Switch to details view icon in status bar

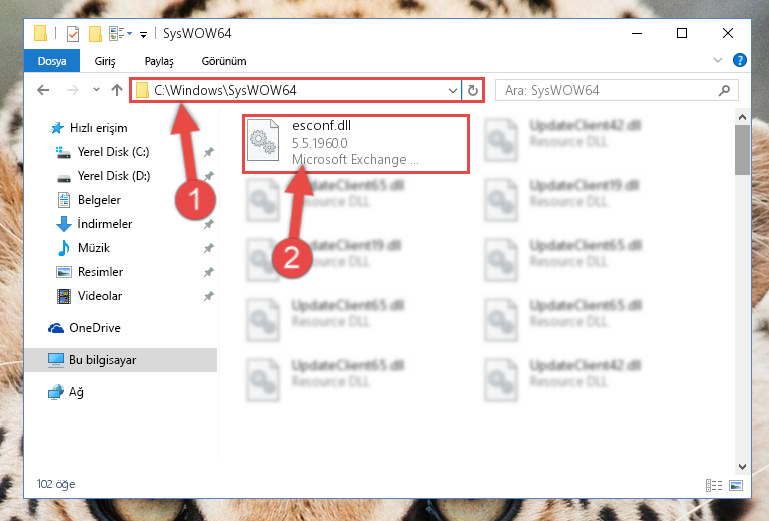(714, 485)
